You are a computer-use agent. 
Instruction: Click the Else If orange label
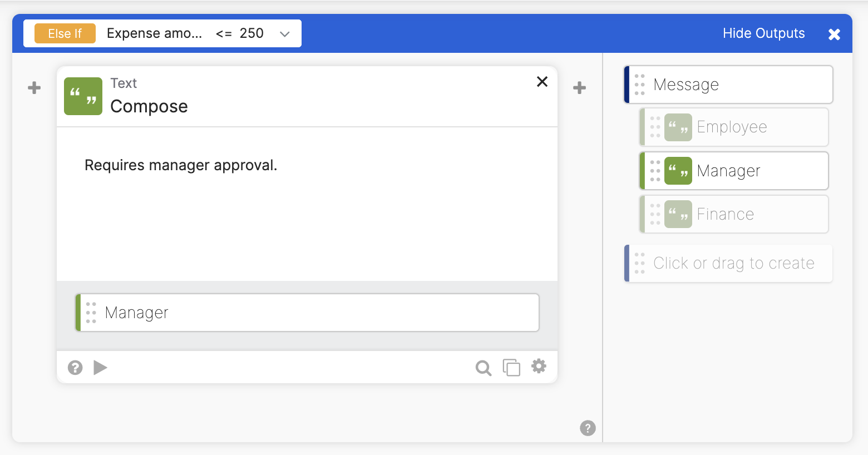click(65, 33)
